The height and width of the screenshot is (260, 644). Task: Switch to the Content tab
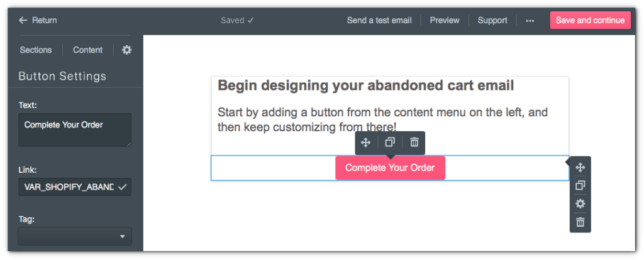[88, 50]
